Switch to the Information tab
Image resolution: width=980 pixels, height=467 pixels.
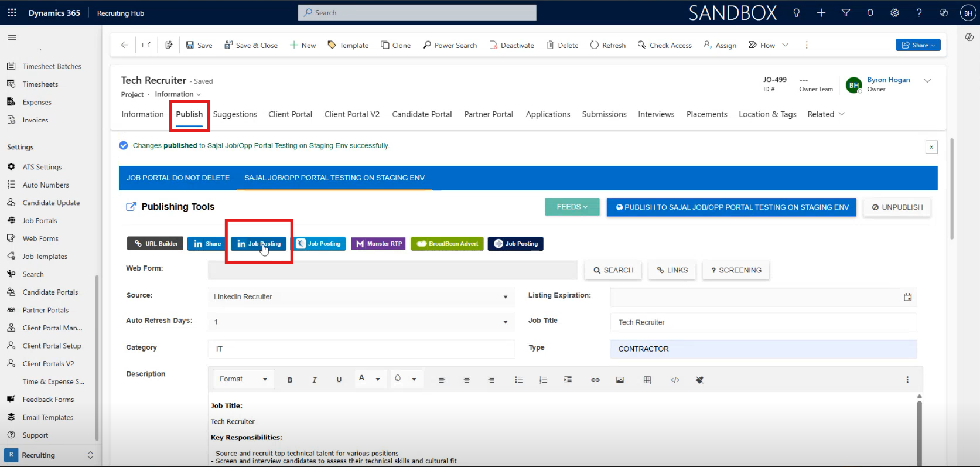[x=142, y=114]
